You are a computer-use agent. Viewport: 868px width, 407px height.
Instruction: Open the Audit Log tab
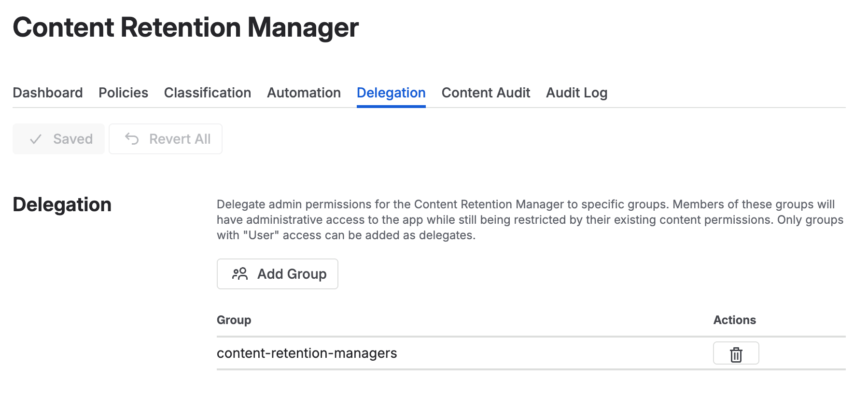pyautogui.click(x=576, y=93)
